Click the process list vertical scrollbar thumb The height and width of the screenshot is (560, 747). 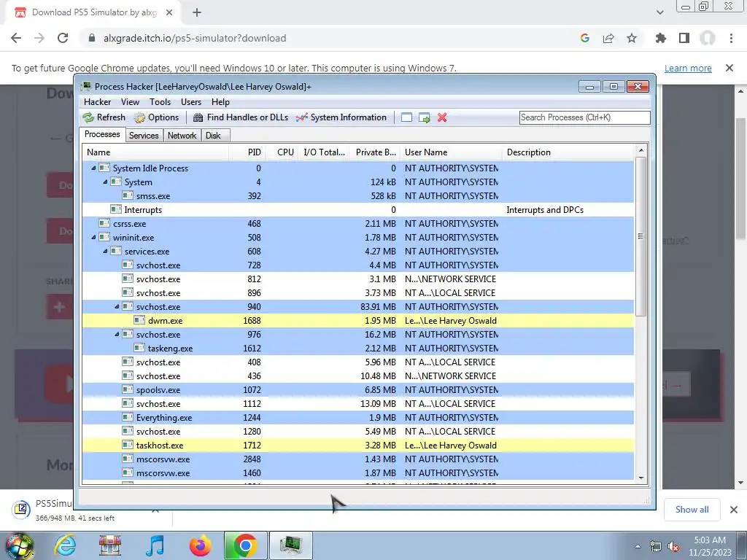(640, 237)
